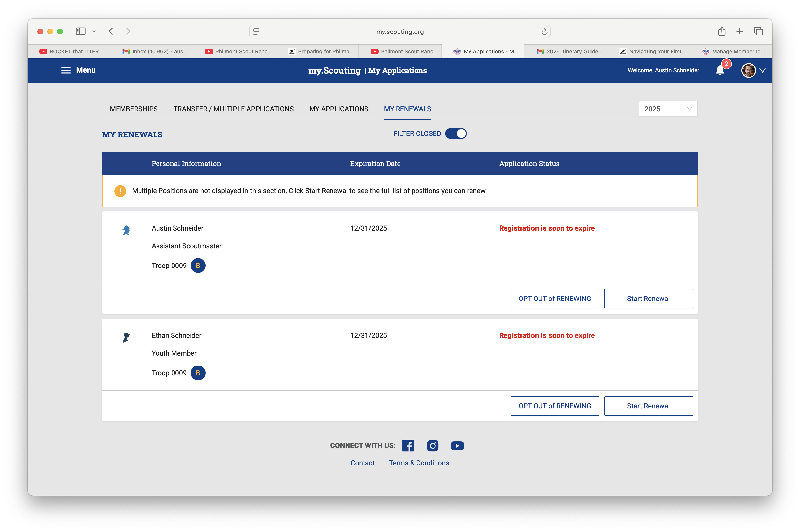Image resolution: width=800 pixels, height=532 pixels.
Task: Open the Facebook icon in Connect With Us
Action: click(408, 446)
